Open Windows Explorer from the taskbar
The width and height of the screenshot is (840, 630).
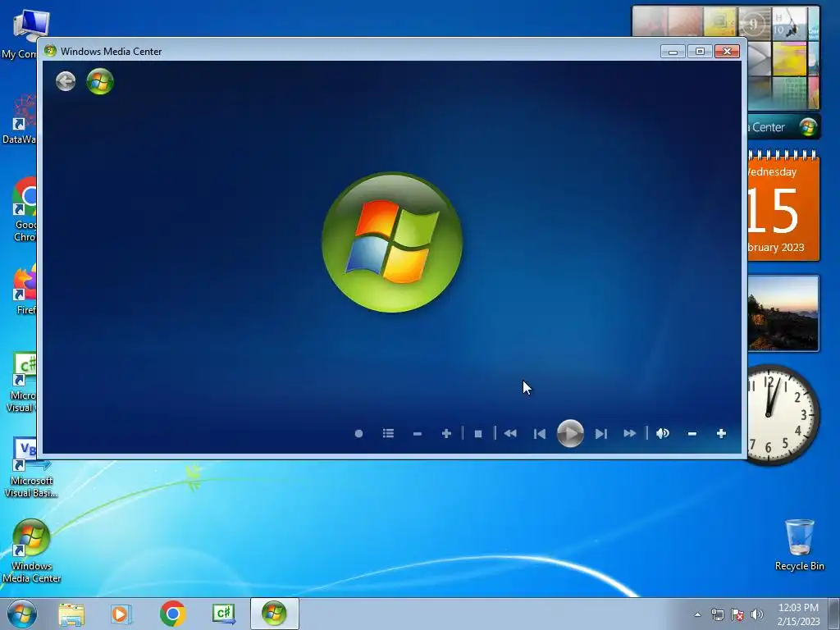point(71,614)
